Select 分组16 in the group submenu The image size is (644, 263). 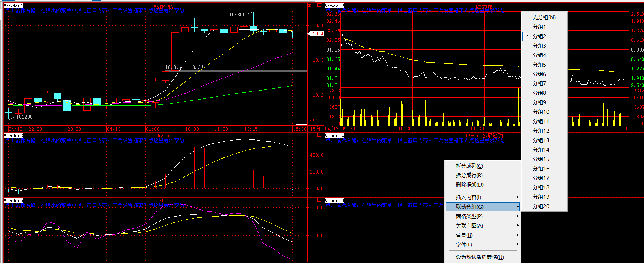(x=544, y=169)
